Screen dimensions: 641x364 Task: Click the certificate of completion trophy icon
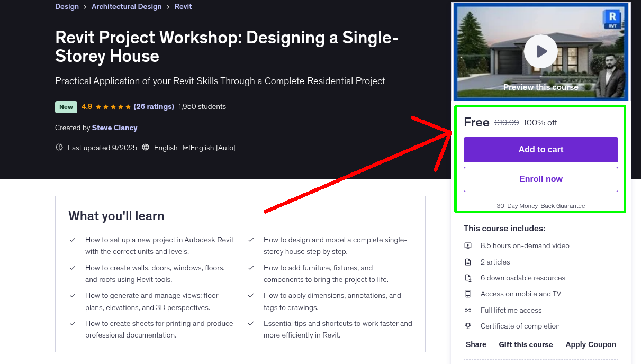pos(468,326)
